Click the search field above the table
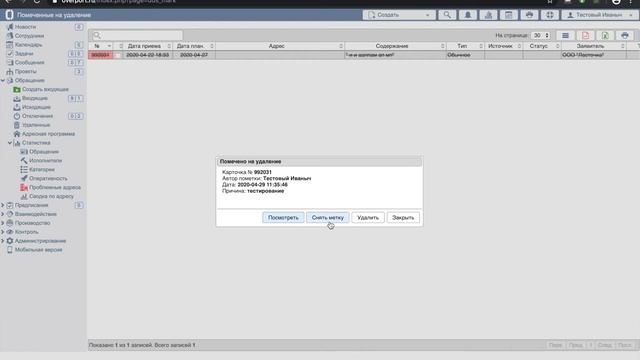 click(137, 36)
